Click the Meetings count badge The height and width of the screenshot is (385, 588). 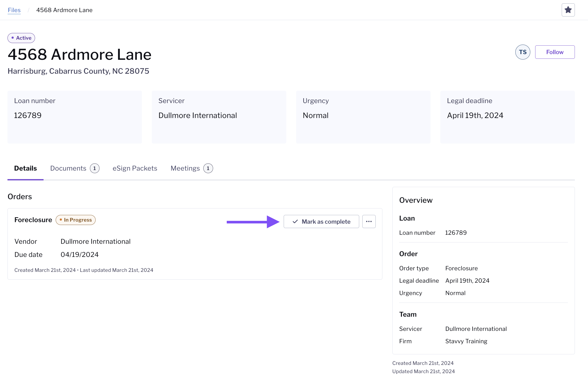tap(208, 169)
